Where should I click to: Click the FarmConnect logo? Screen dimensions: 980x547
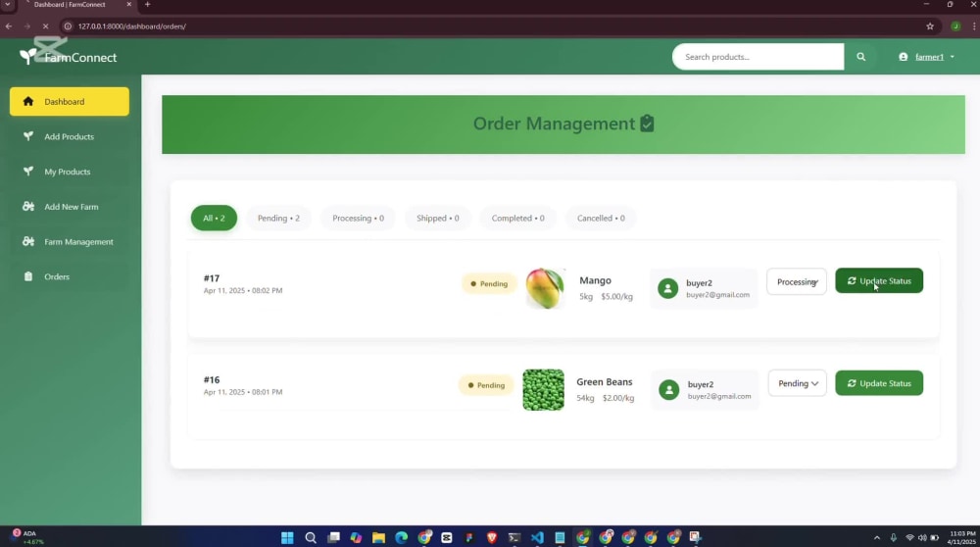point(68,57)
